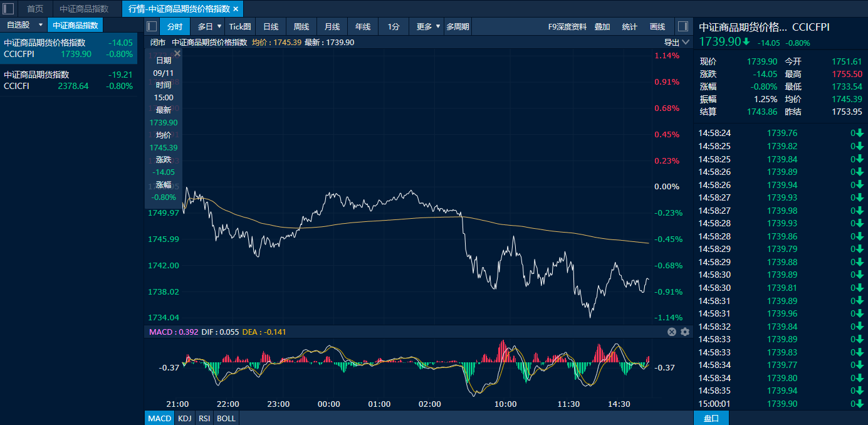Open the 多日 dropdown arrow
The width and height of the screenshot is (868, 425).
click(219, 26)
